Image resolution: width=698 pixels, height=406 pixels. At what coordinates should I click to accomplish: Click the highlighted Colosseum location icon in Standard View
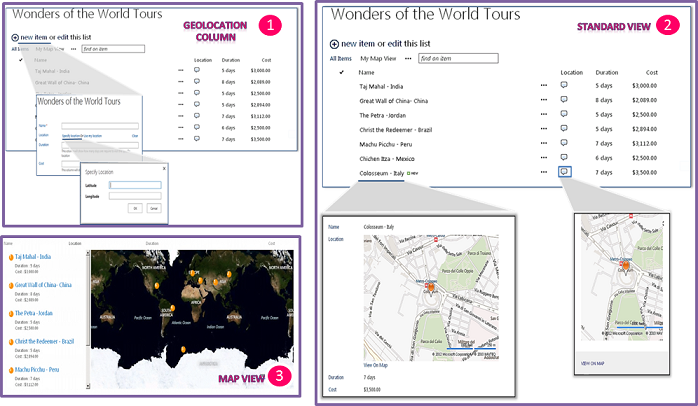click(x=564, y=171)
